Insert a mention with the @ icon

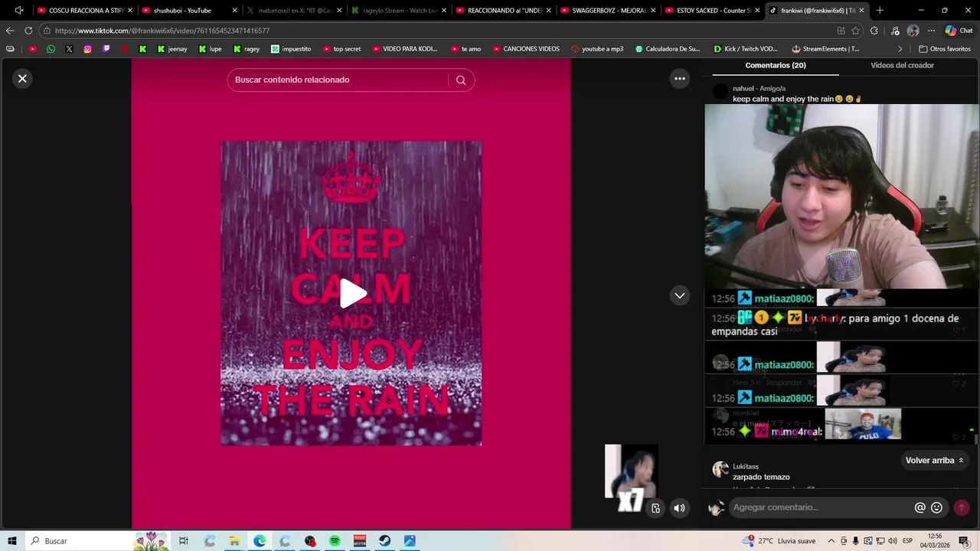tap(920, 507)
